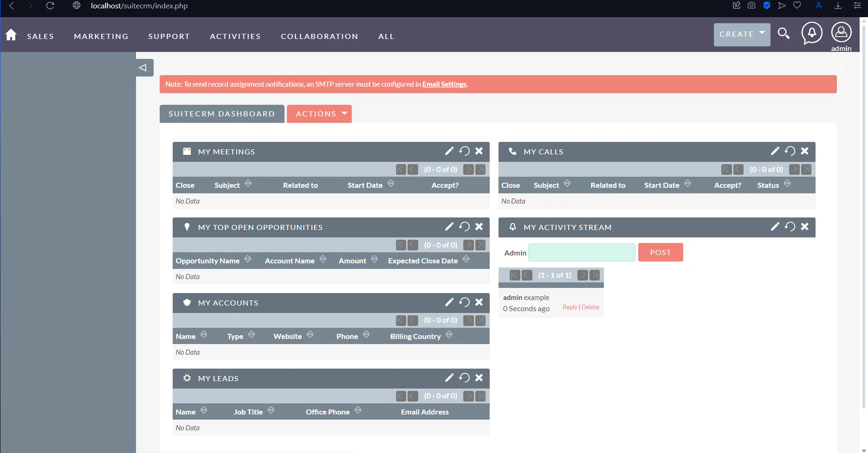Screen dimensions: 868x453
Task: Open the search magnifier icon
Action: tap(784, 33)
